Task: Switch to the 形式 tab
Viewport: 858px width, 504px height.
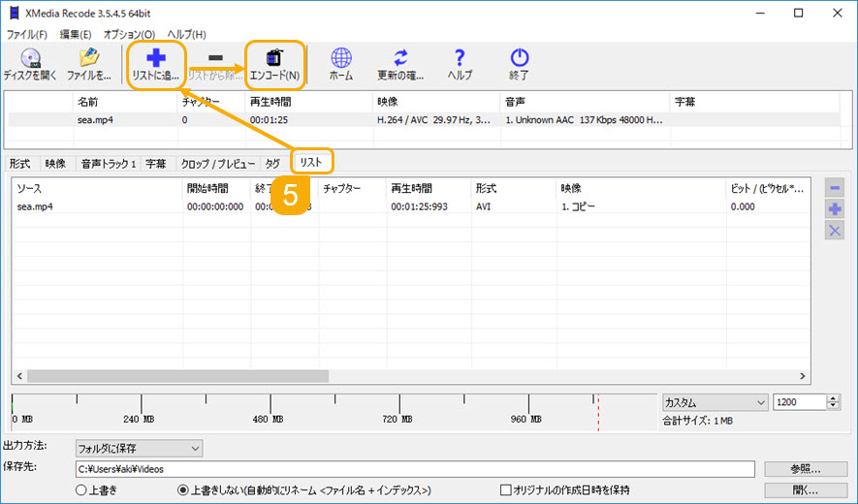Action: (19, 163)
